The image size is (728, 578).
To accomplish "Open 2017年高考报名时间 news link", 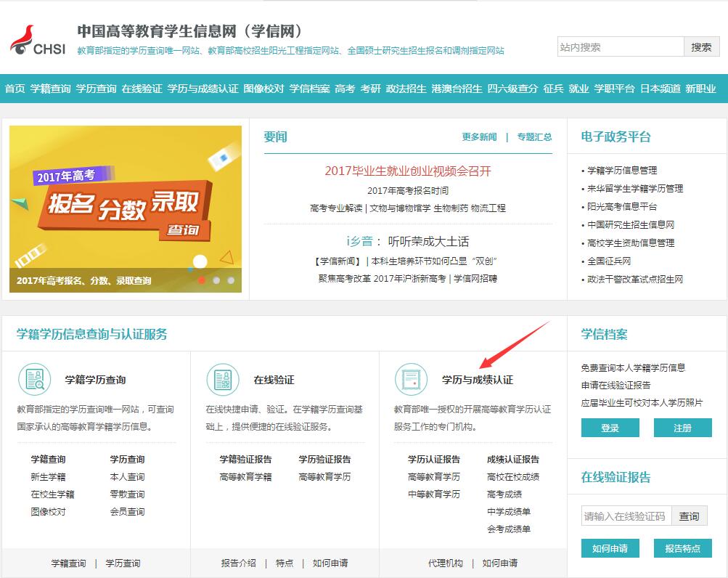I will [408, 190].
